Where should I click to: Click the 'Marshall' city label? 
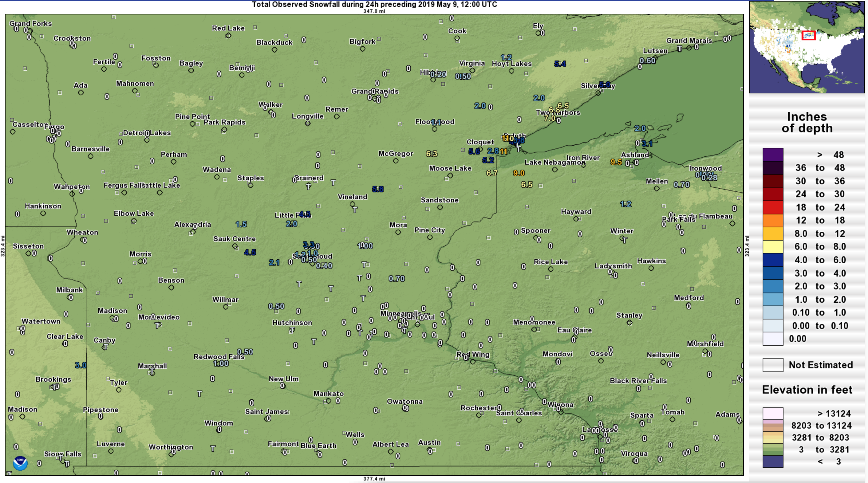[x=152, y=366]
